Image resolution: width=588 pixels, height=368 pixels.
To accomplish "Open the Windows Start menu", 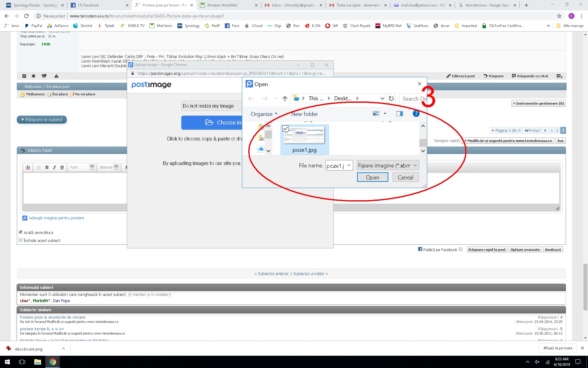I will tap(7, 362).
